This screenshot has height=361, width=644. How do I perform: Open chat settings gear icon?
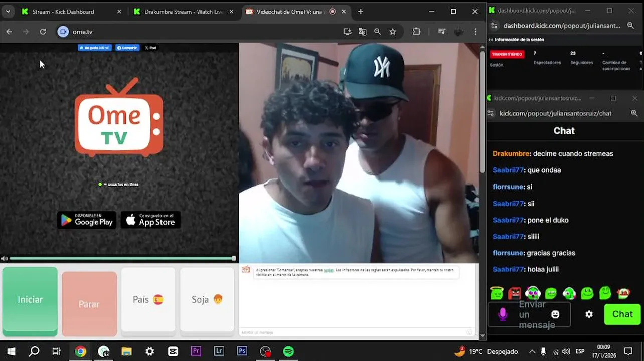coord(589,314)
